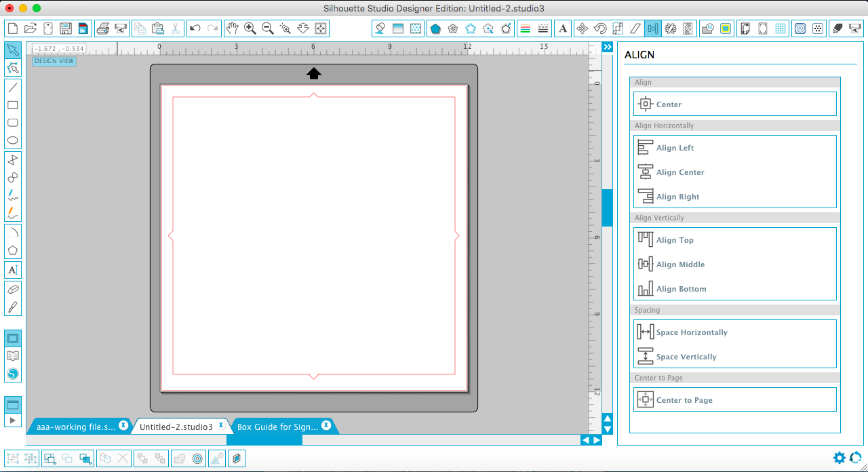Click Align Left in Align panel

tap(675, 148)
